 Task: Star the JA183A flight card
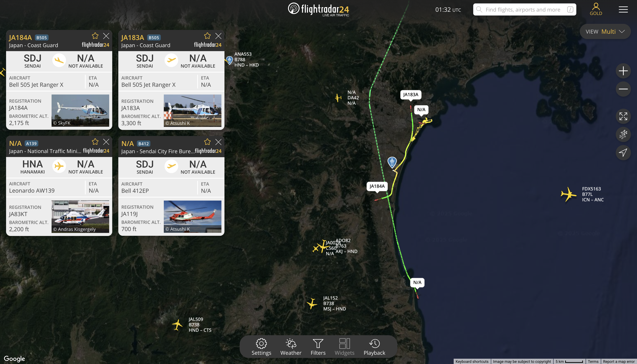click(207, 36)
